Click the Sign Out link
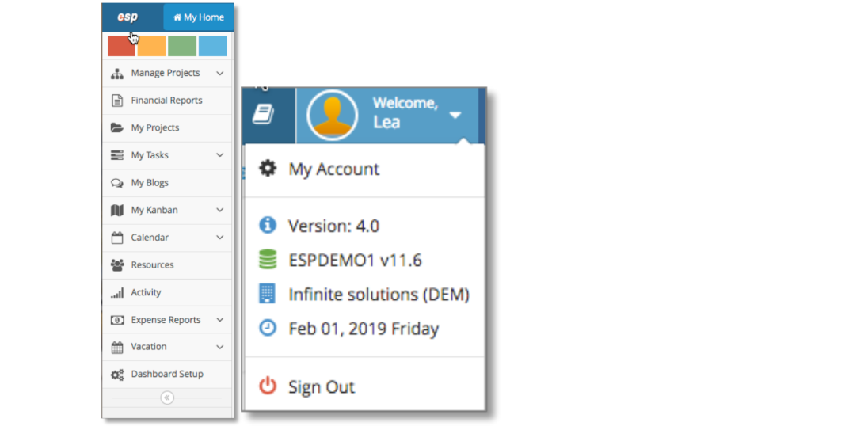868x430 pixels. coord(322,386)
